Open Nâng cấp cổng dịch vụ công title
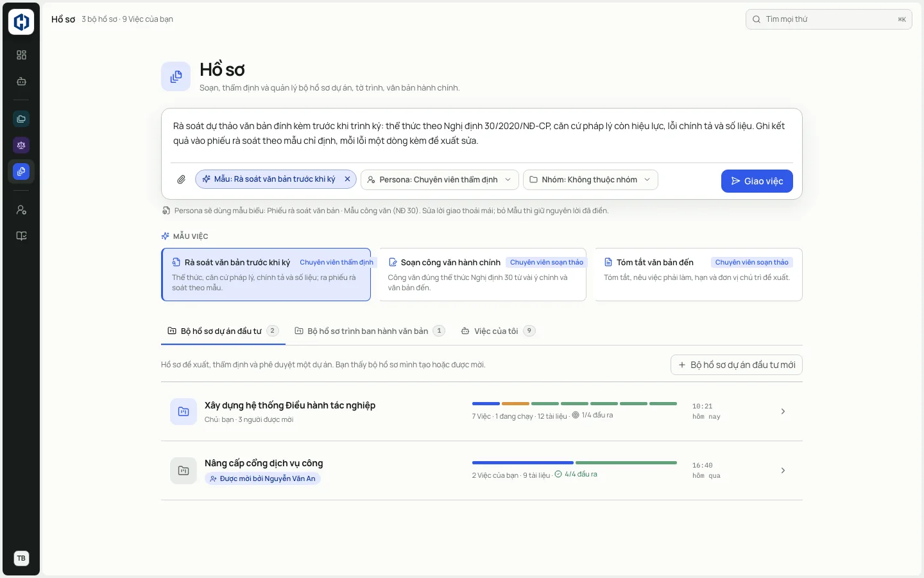Screen dimensions: 924x578 pyautogui.click(x=264, y=463)
